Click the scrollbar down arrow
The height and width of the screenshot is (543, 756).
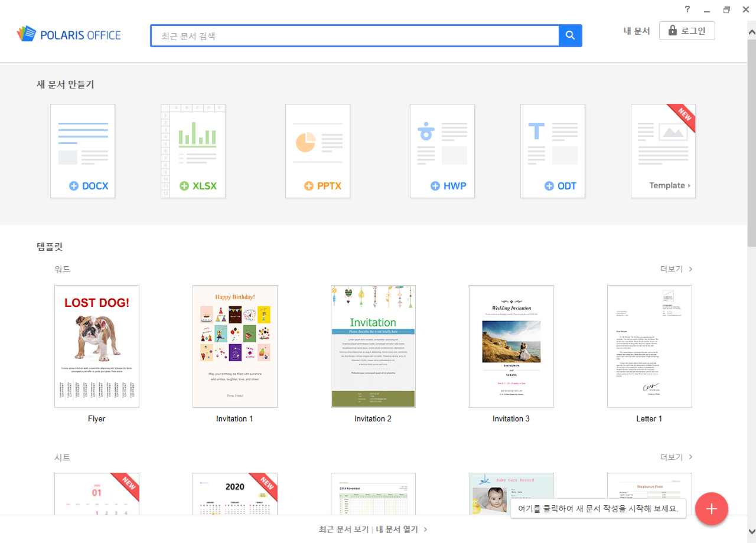click(751, 531)
